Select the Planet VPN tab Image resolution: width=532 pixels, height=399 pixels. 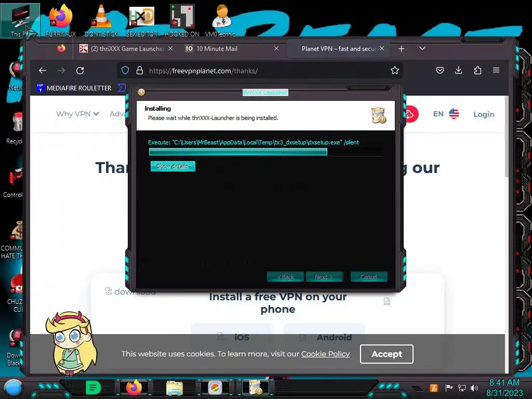(x=338, y=49)
